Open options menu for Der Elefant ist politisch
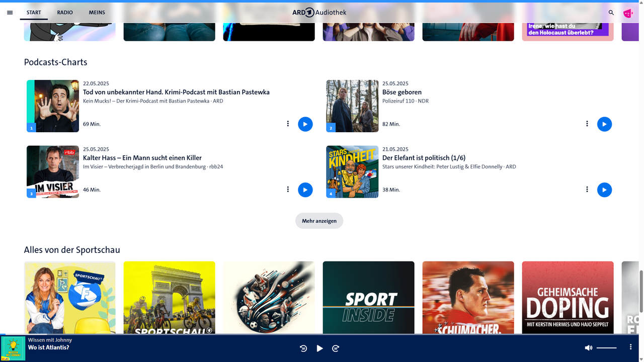 [587, 190]
